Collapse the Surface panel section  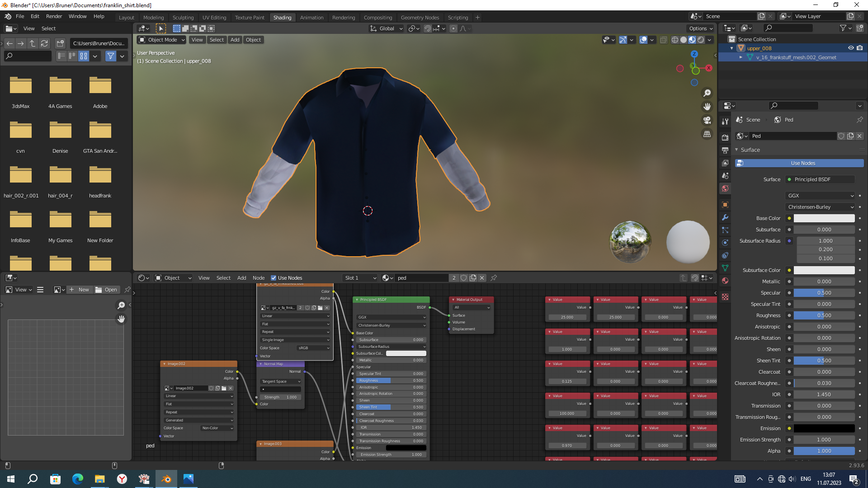pos(736,150)
